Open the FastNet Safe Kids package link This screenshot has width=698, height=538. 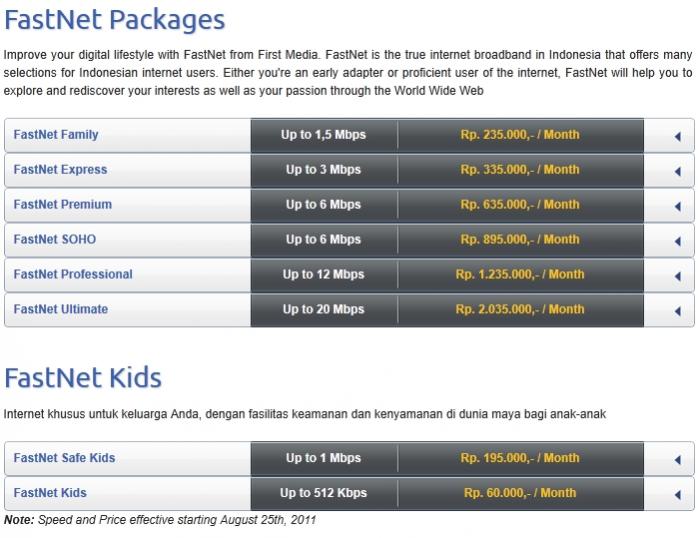coord(64,458)
